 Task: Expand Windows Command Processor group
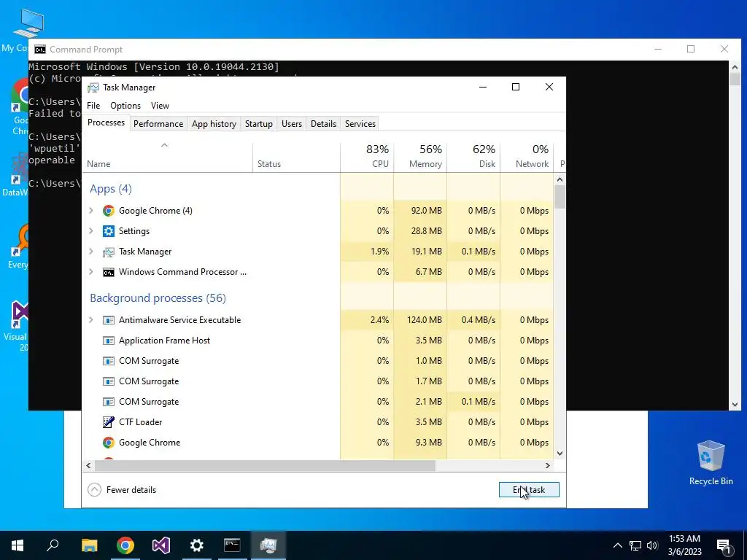pyautogui.click(x=91, y=272)
